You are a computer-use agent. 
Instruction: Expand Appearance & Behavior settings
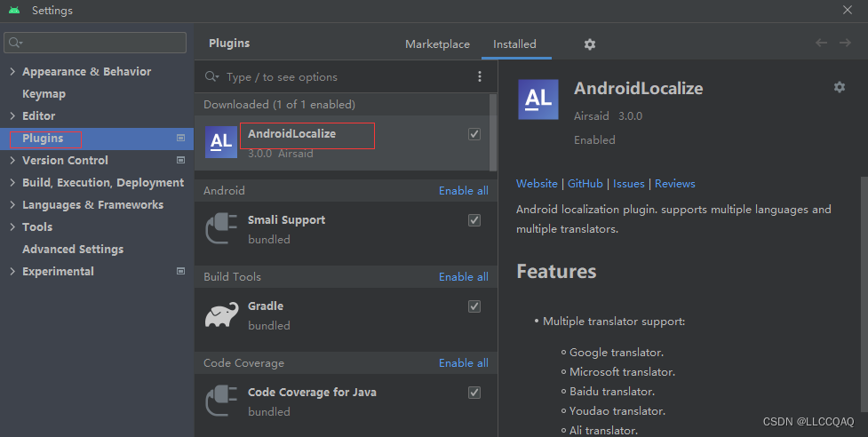[x=12, y=71]
